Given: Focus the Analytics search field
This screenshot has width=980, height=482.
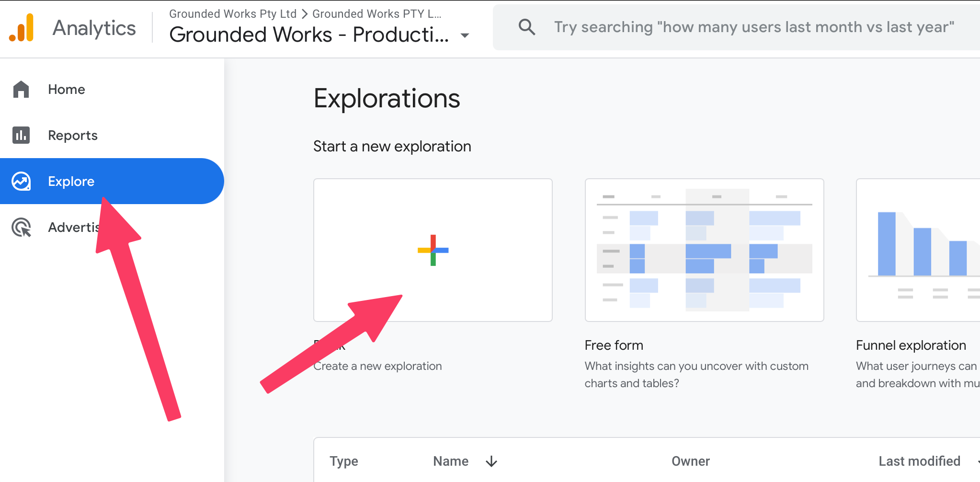Looking at the screenshot, I should tap(737, 27).
